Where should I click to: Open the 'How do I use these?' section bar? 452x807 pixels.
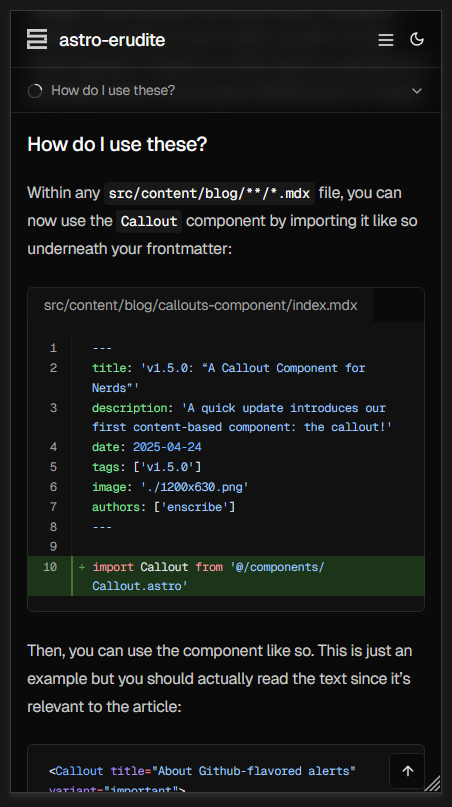click(226, 91)
